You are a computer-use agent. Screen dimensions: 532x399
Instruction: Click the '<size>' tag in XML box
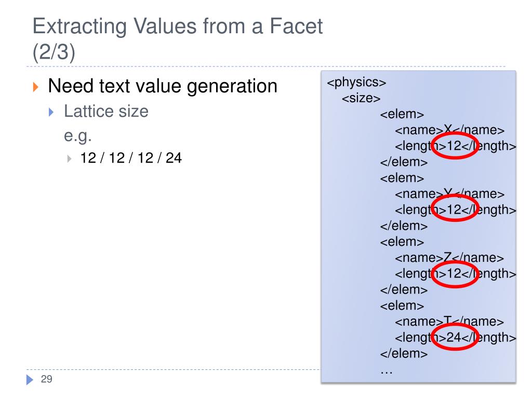[361, 98]
